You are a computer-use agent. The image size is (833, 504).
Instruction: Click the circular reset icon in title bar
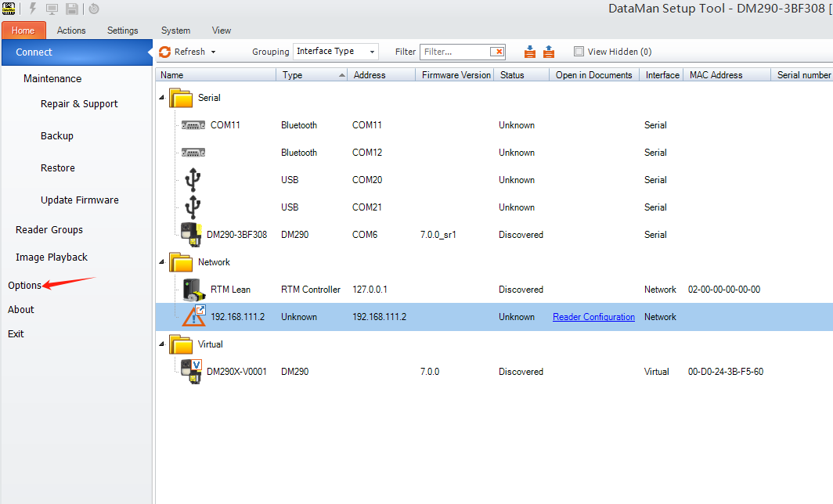click(x=93, y=9)
